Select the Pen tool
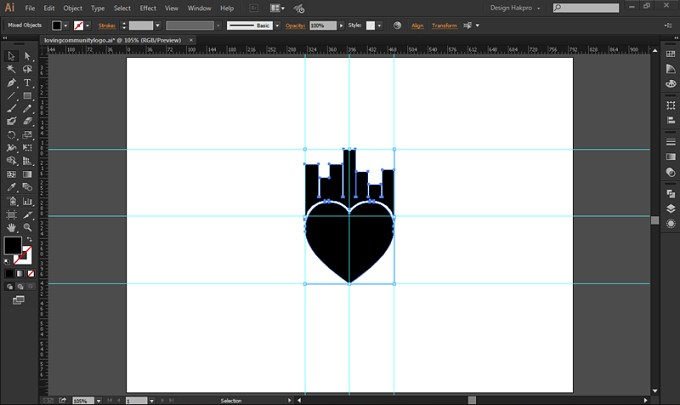 11,82
